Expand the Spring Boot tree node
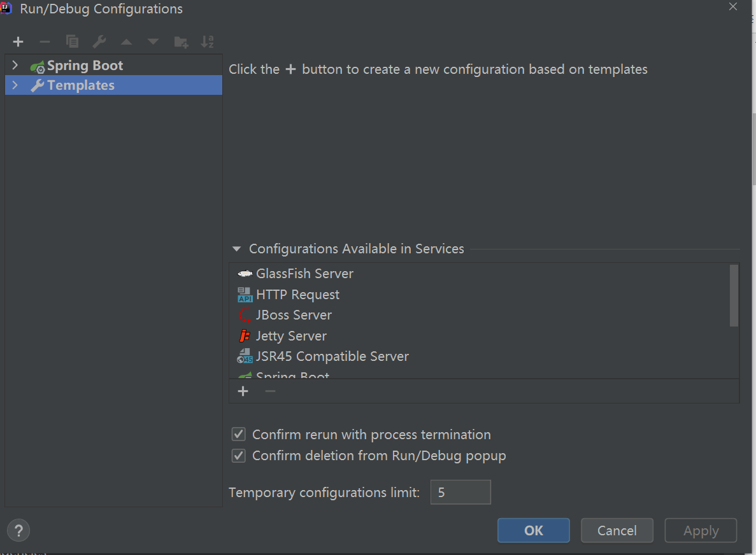 (x=15, y=65)
